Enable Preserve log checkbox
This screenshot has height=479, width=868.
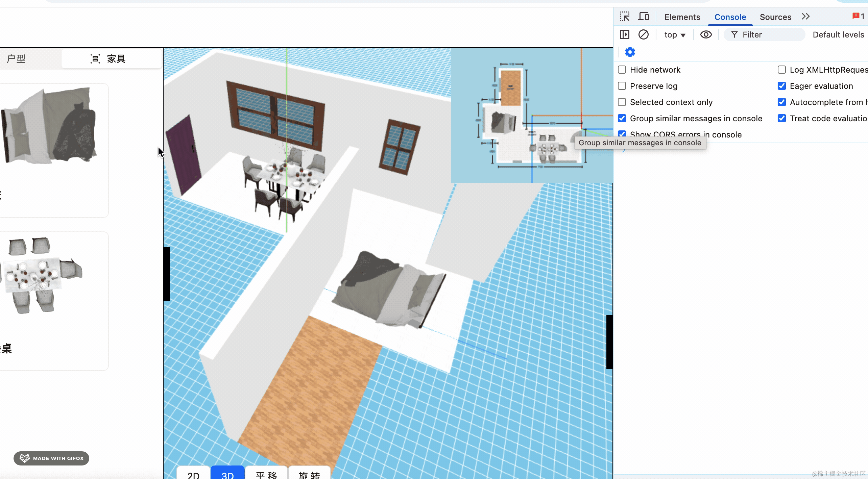coord(622,86)
